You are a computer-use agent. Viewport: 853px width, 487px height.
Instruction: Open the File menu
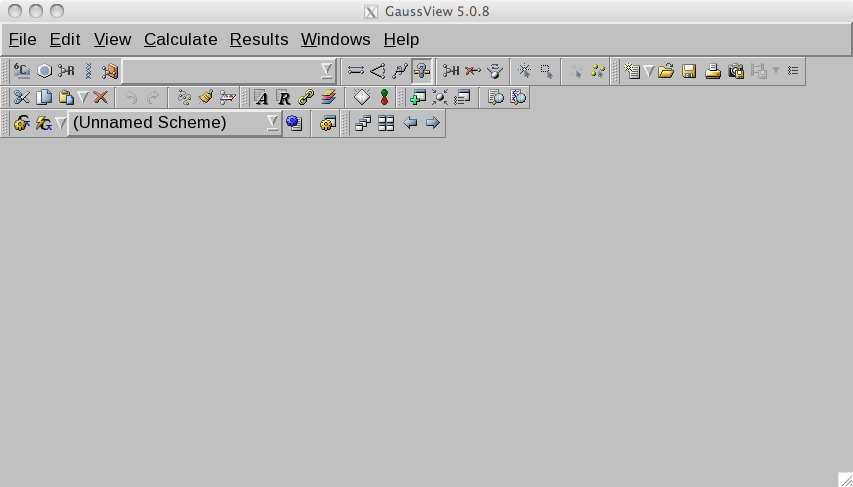pyautogui.click(x=23, y=40)
